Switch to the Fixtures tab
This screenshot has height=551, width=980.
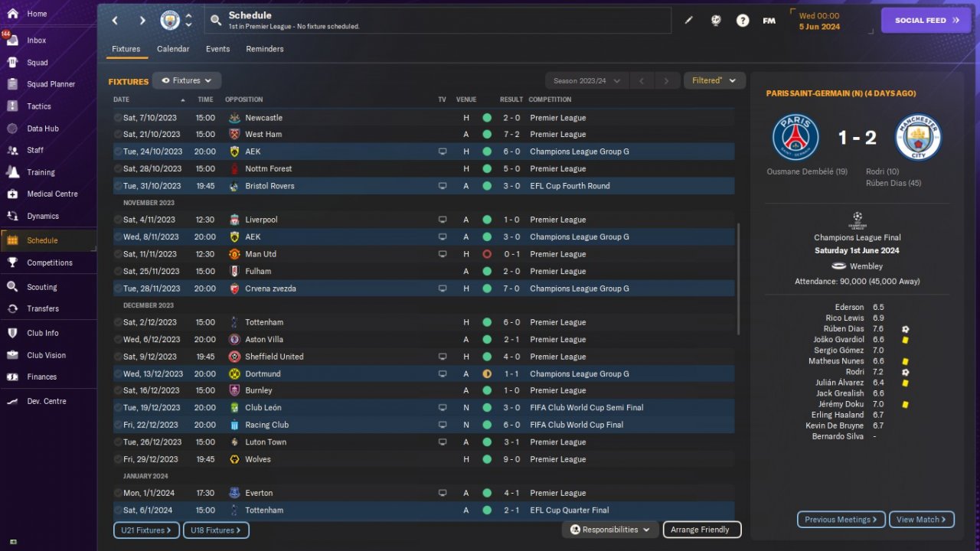126,49
